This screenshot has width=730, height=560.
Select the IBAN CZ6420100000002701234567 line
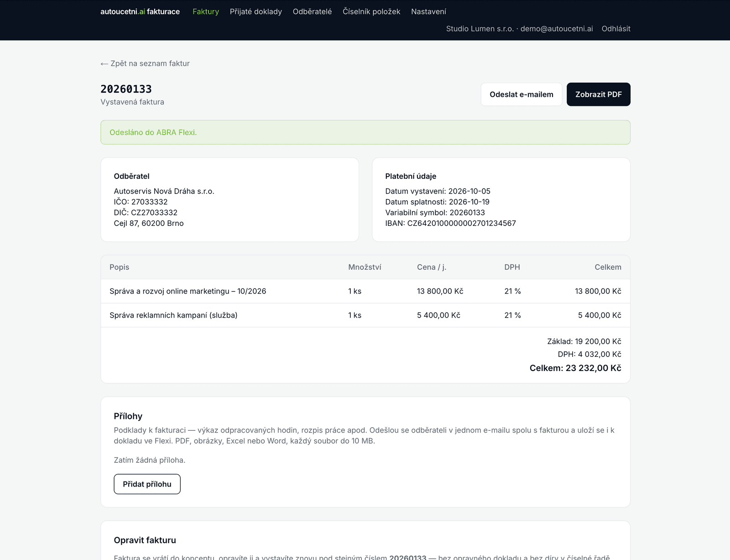(451, 223)
